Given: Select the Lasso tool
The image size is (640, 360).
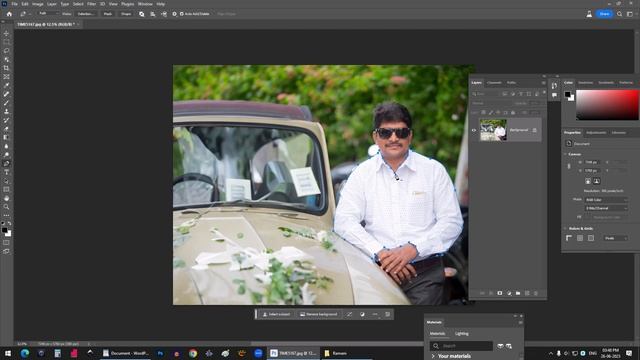Looking at the screenshot, I should [x=6, y=51].
